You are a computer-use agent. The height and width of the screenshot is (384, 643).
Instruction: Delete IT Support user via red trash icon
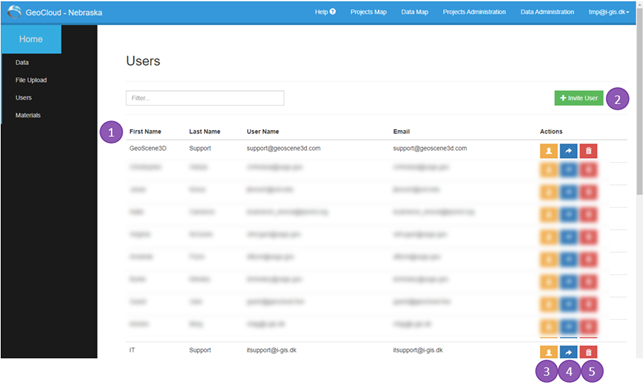tap(588, 352)
